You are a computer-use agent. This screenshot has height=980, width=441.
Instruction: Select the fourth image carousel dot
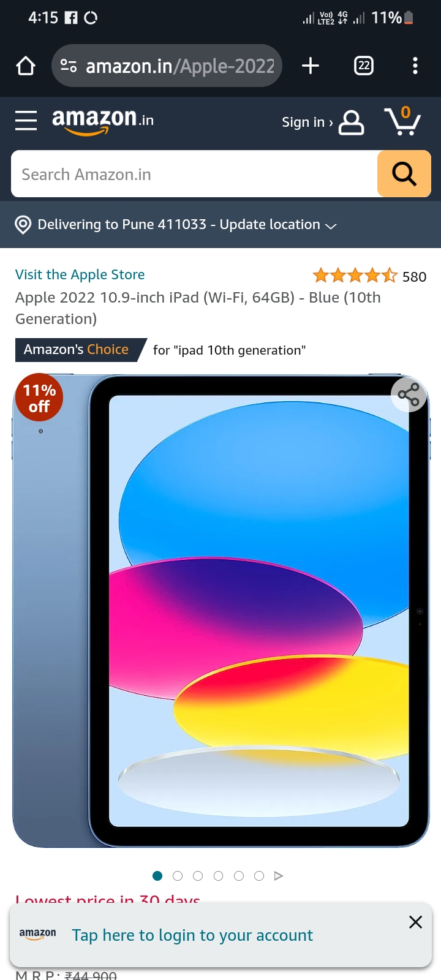pos(218,876)
